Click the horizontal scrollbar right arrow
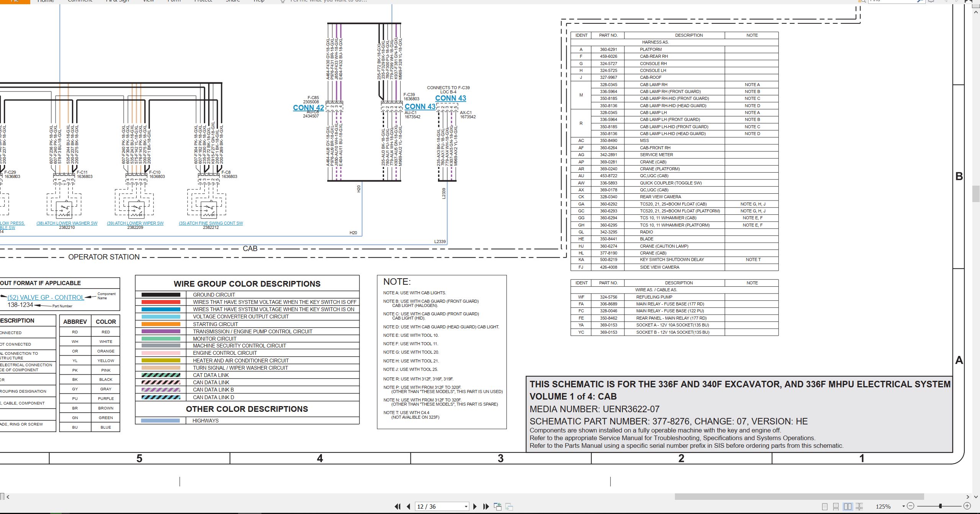Viewport: 980px width, 514px height. pyautogui.click(x=968, y=497)
